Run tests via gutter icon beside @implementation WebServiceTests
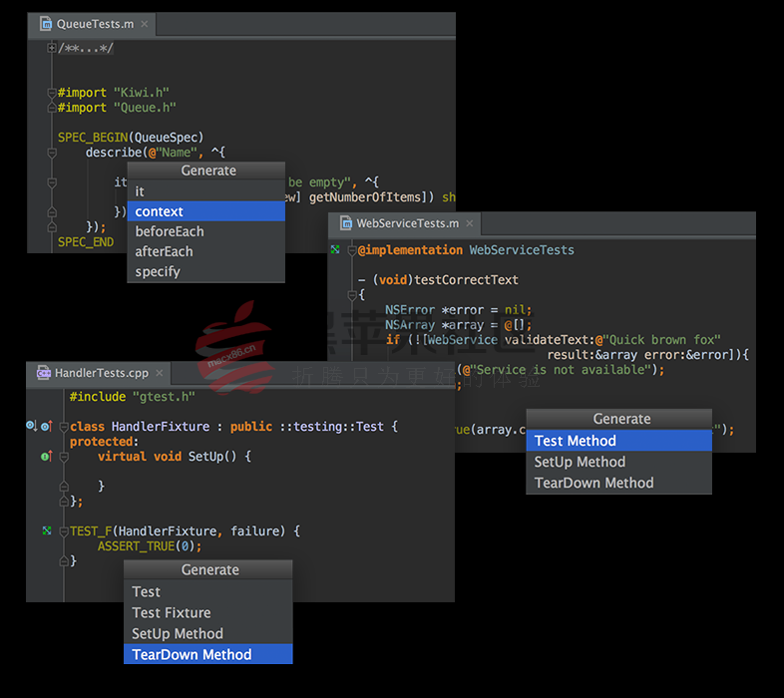This screenshot has height=698, width=784. point(335,249)
